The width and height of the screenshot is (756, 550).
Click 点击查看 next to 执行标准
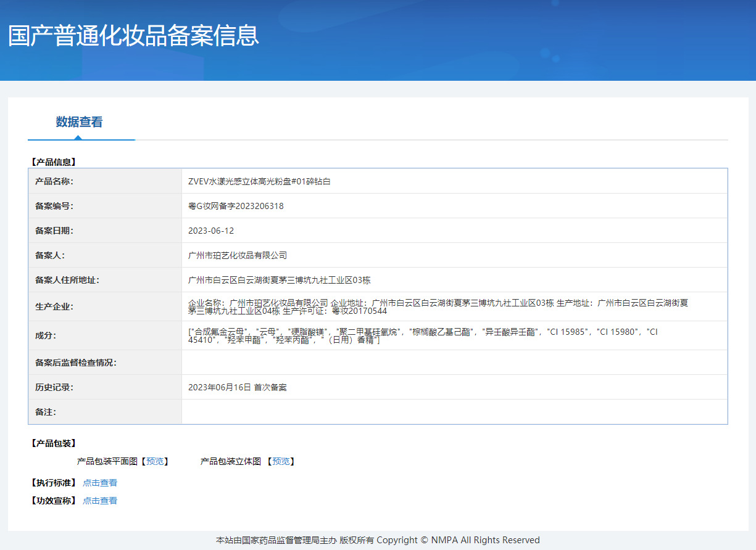tap(100, 483)
